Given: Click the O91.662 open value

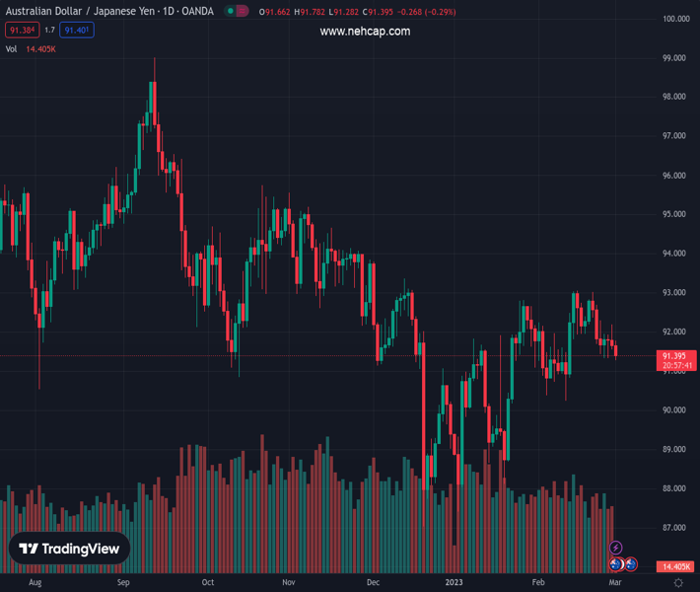Looking at the screenshot, I should (274, 12).
